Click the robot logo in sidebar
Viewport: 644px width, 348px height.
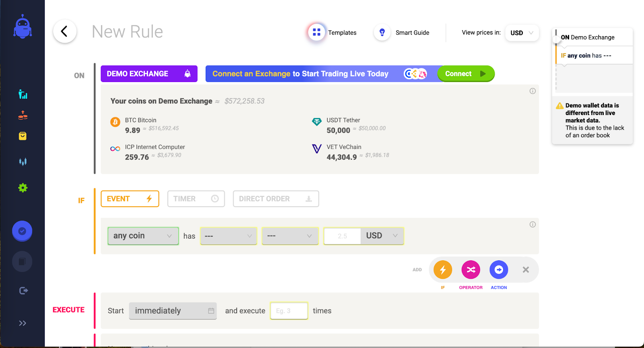click(x=23, y=27)
